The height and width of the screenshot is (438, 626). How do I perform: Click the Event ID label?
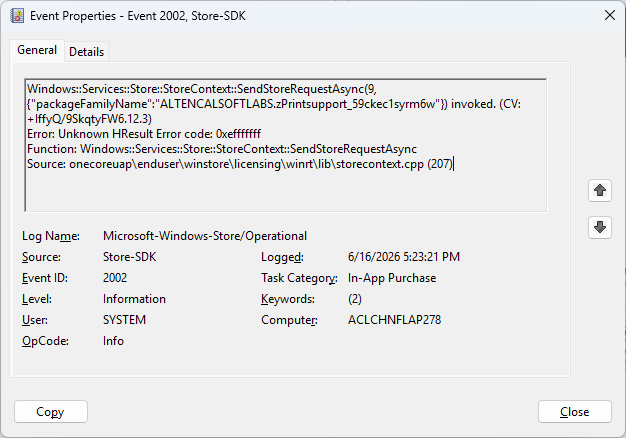45,278
